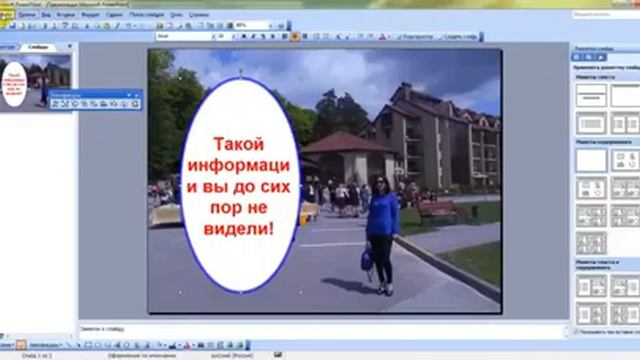Decrease the list indent level

point(360,36)
